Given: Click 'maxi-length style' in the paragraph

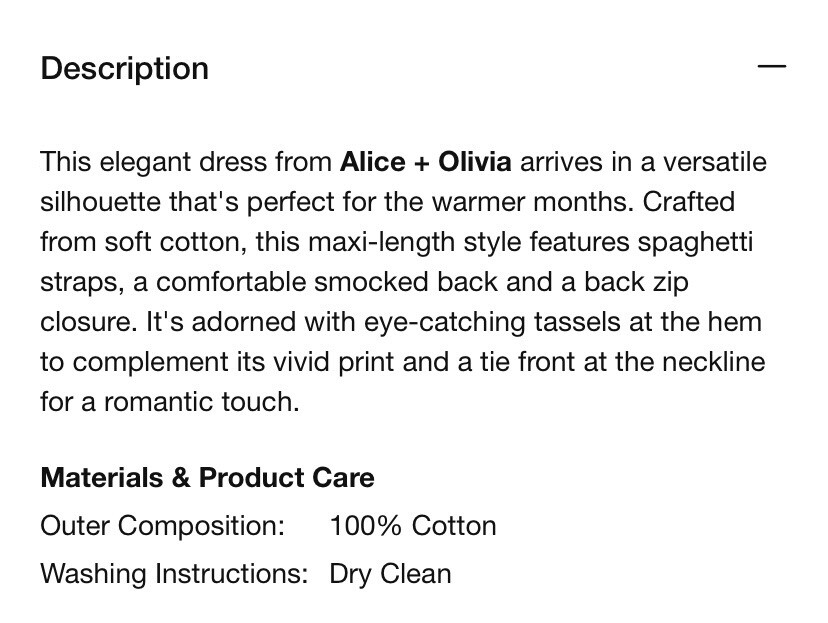Looking at the screenshot, I should (415, 243).
